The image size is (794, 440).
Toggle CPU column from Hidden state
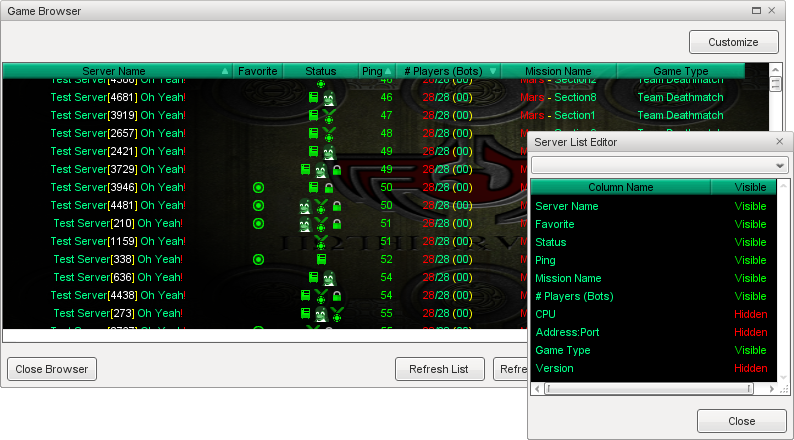750,315
